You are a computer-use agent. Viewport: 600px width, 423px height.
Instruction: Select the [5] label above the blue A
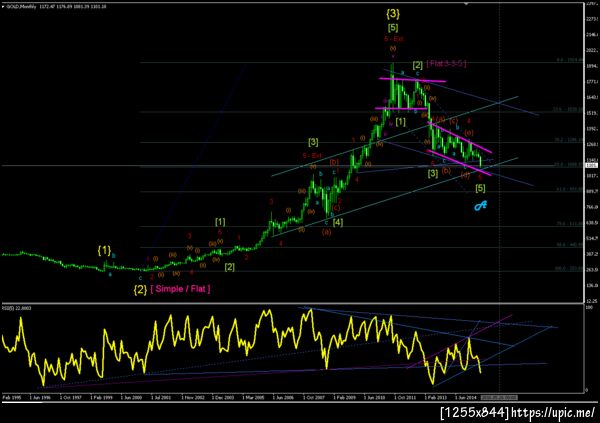tap(480, 188)
